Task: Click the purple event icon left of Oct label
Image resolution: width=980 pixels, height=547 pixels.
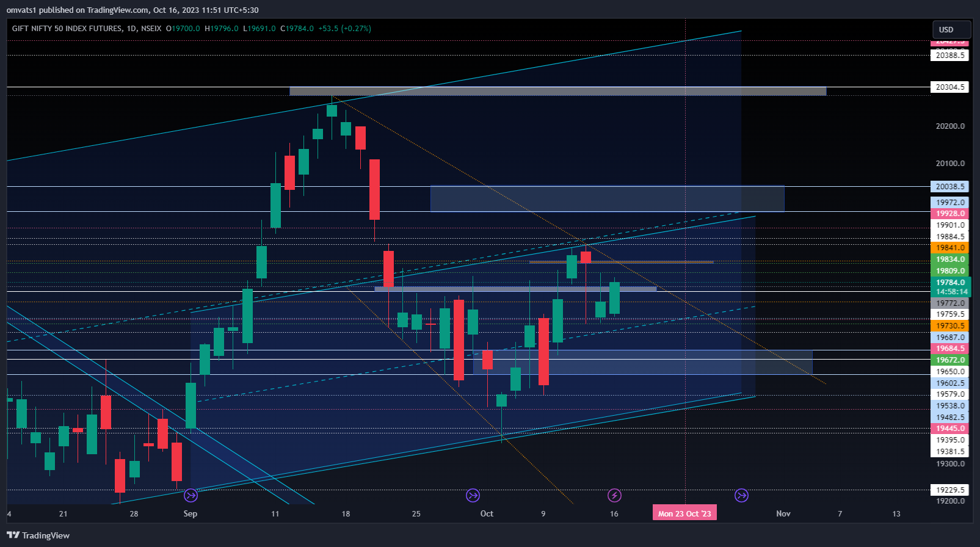Action: coord(473,495)
